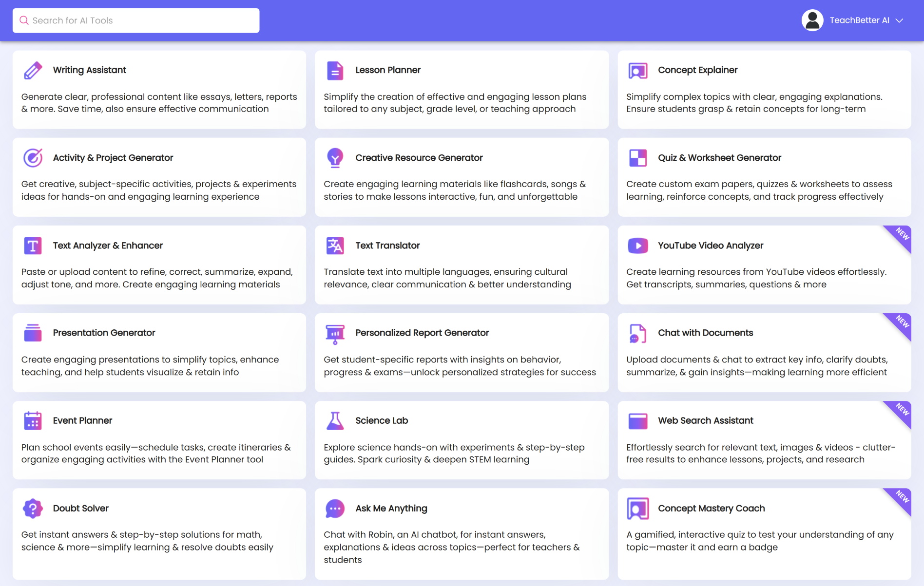
Task: Select the Text Translator icon
Action: (x=335, y=246)
